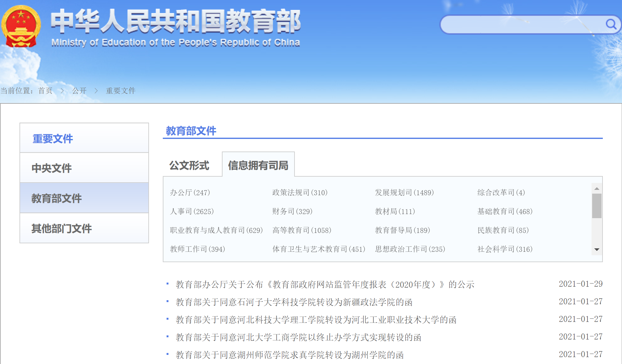
Task: Filter by 高等教育司(1058)
Action: [x=302, y=230]
